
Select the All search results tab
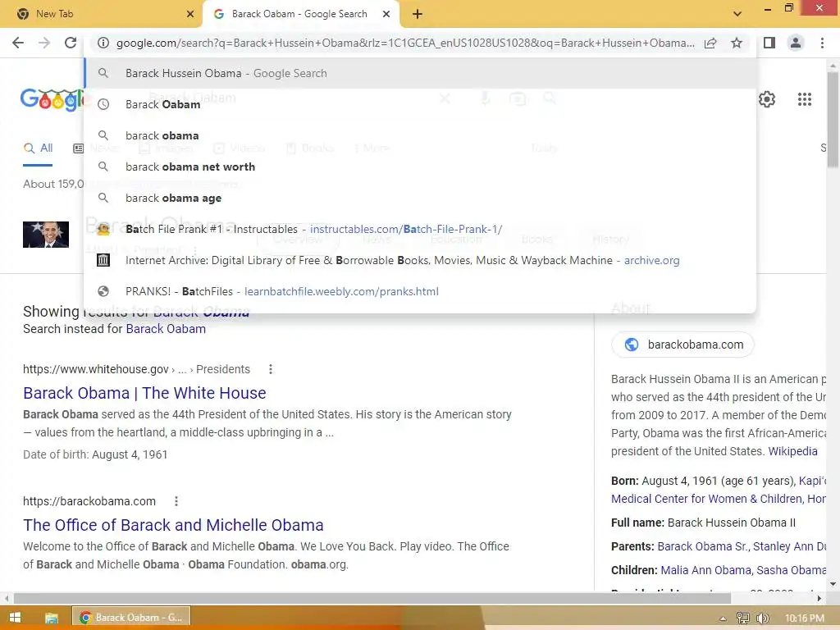(x=38, y=148)
